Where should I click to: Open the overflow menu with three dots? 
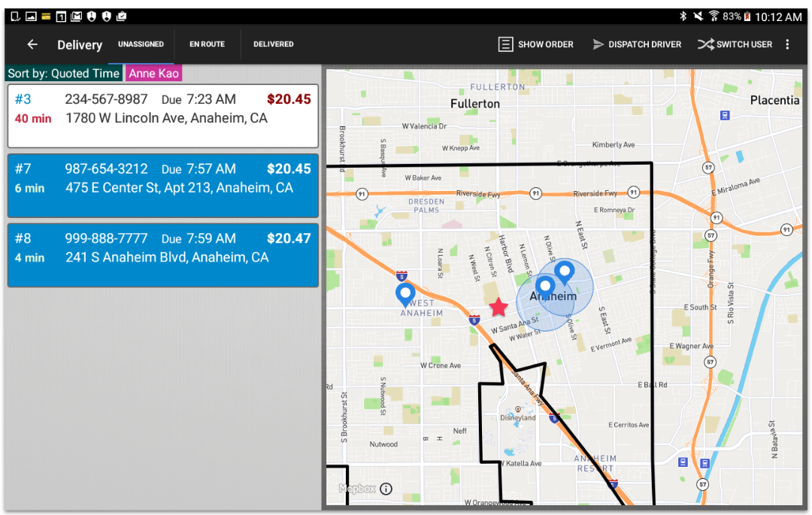click(x=787, y=44)
